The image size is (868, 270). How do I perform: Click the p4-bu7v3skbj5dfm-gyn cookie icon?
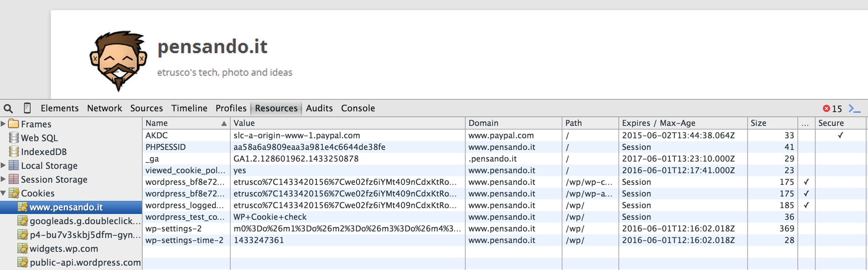point(23,235)
